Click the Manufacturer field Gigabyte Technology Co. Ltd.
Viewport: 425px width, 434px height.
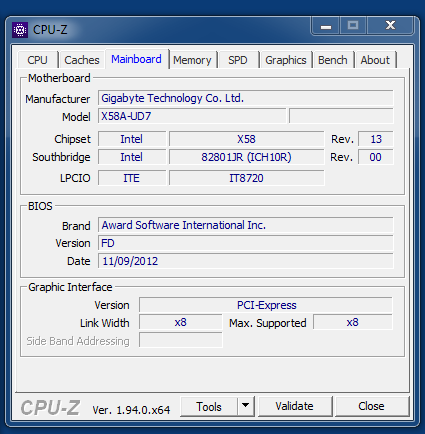coord(246,98)
